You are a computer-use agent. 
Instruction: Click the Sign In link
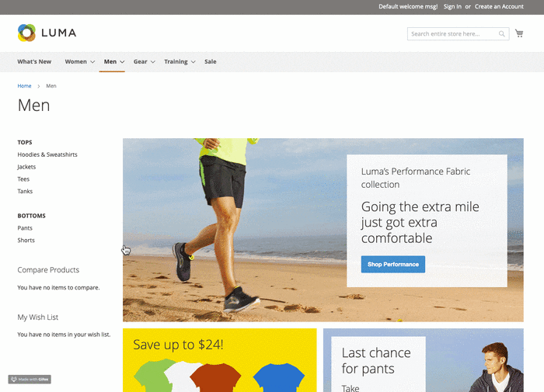coord(452,6)
